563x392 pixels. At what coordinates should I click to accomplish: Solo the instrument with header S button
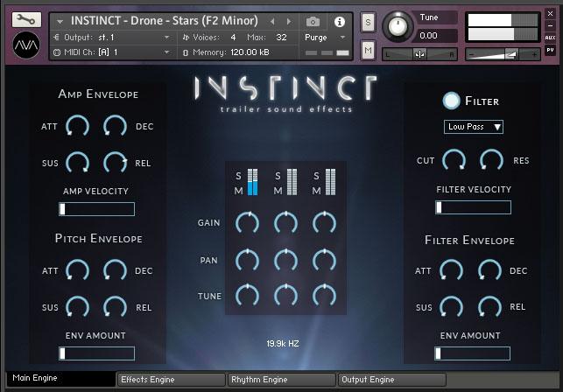(368, 21)
